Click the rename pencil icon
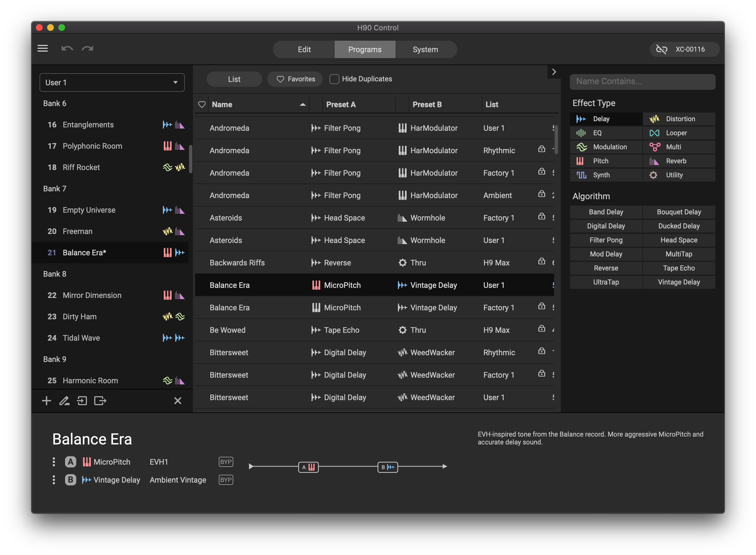Viewport: 756px width, 555px height. [x=64, y=400]
